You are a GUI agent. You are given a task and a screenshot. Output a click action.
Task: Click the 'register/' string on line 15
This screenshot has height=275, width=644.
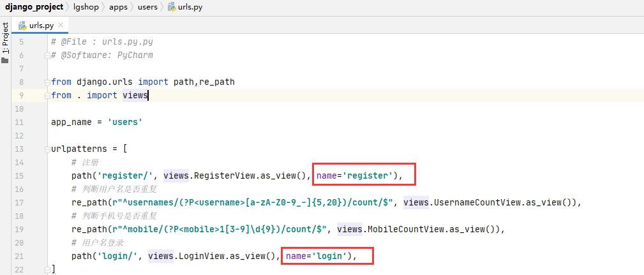point(125,176)
